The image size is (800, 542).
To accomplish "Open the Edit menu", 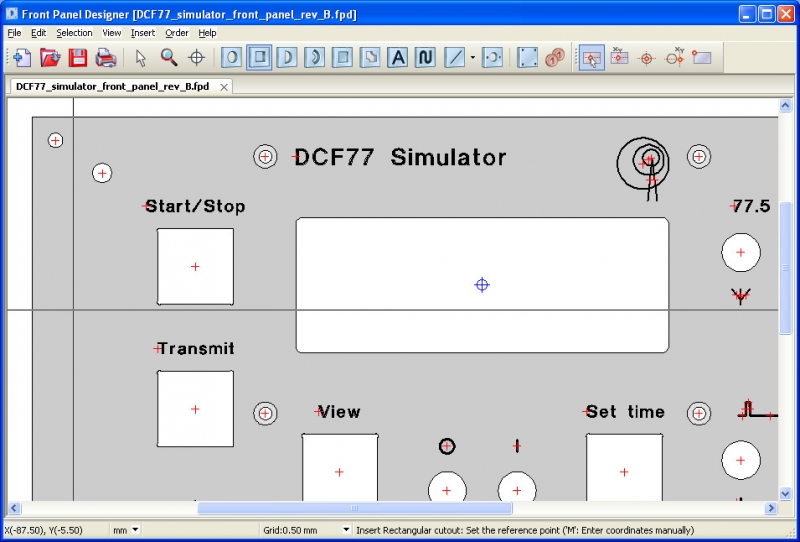I will tap(39, 33).
